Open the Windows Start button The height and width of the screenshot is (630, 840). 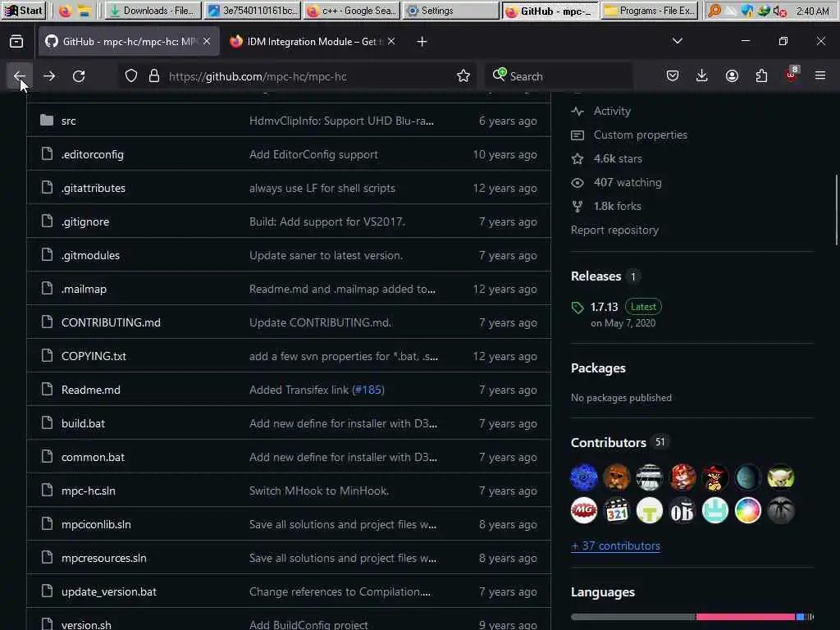[x=24, y=10]
